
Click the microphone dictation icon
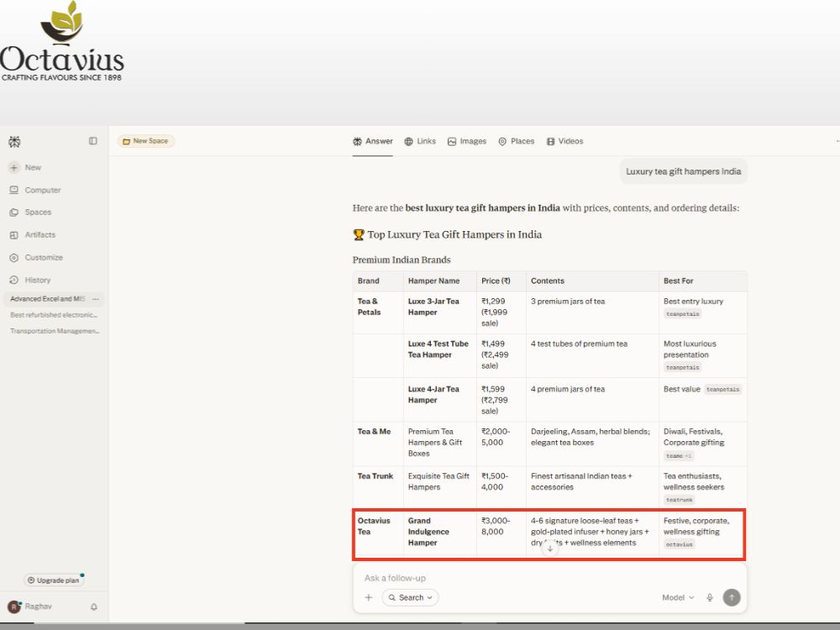(710, 597)
